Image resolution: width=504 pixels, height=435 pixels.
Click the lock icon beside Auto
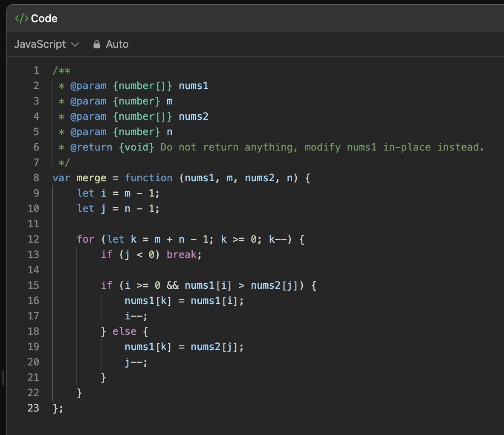coord(96,44)
